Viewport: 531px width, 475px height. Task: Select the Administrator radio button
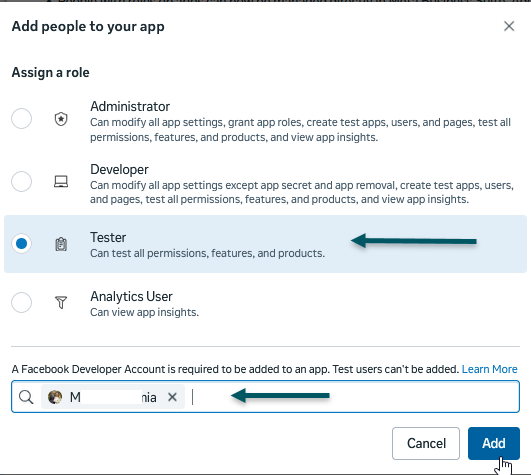coord(21,118)
